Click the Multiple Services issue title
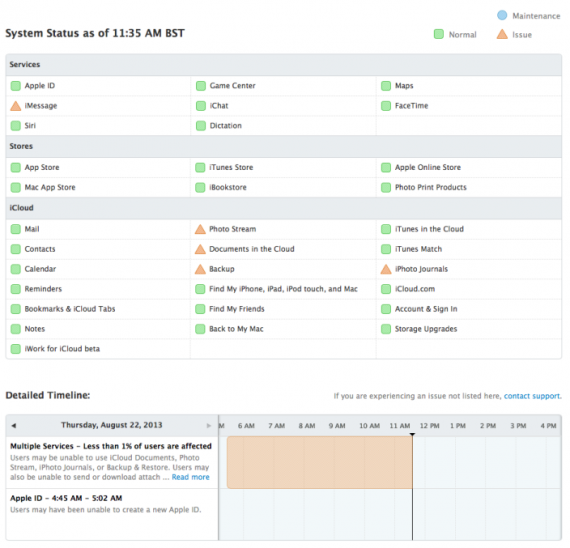The image size is (570, 548). click(111, 446)
